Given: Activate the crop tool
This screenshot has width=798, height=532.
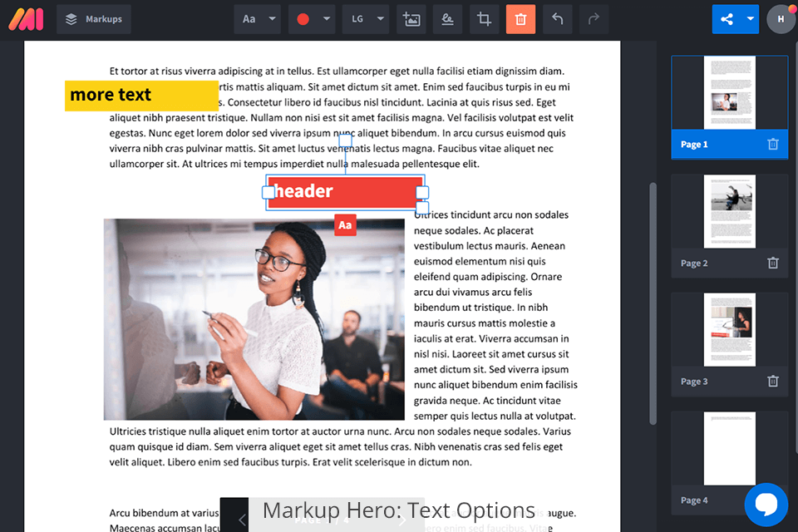Looking at the screenshot, I should [484, 19].
